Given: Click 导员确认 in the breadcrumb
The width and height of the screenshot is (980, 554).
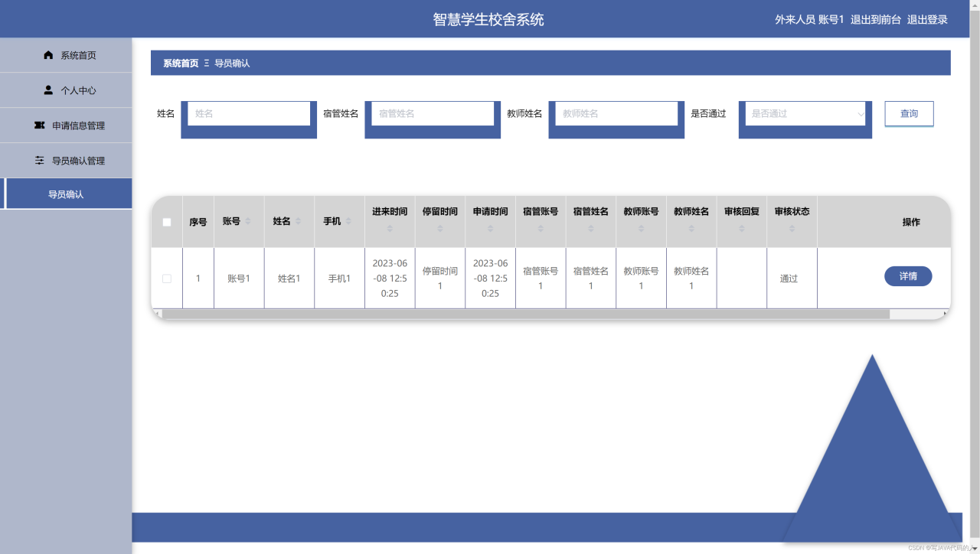Looking at the screenshot, I should (x=232, y=63).
